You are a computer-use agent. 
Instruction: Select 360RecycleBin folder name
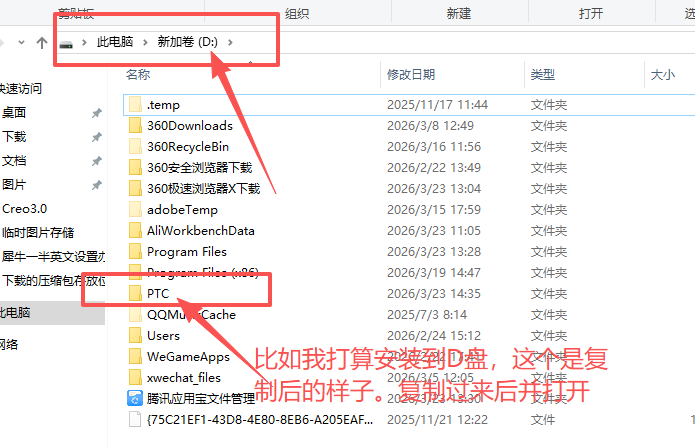pyautogui.click(x=188, y=147)
